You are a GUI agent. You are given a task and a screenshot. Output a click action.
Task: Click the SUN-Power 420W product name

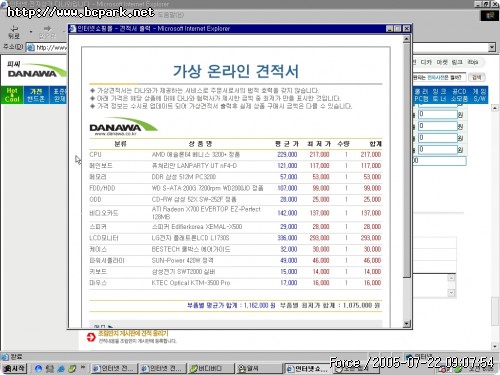(182, 260)
